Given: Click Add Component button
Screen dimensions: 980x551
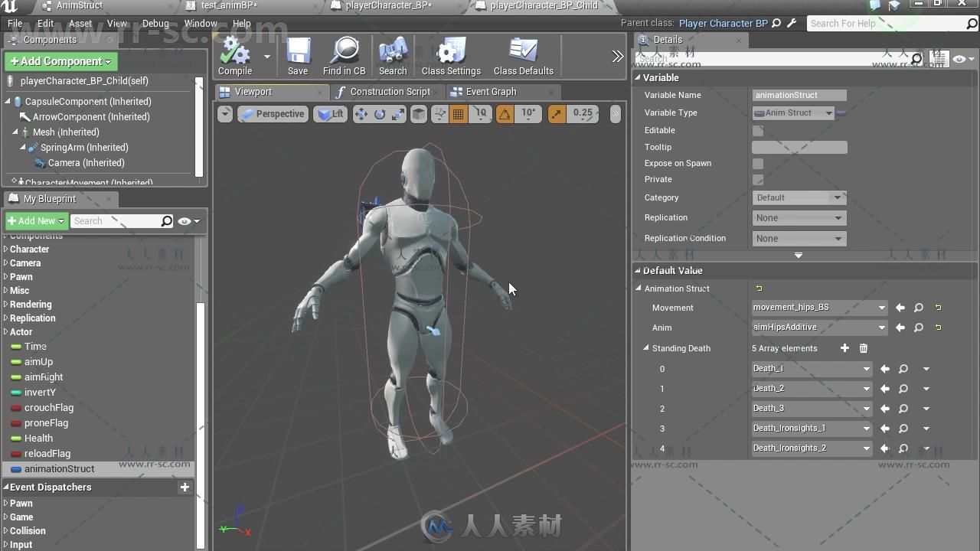Looking at the screenshot, I should point(60,61).
